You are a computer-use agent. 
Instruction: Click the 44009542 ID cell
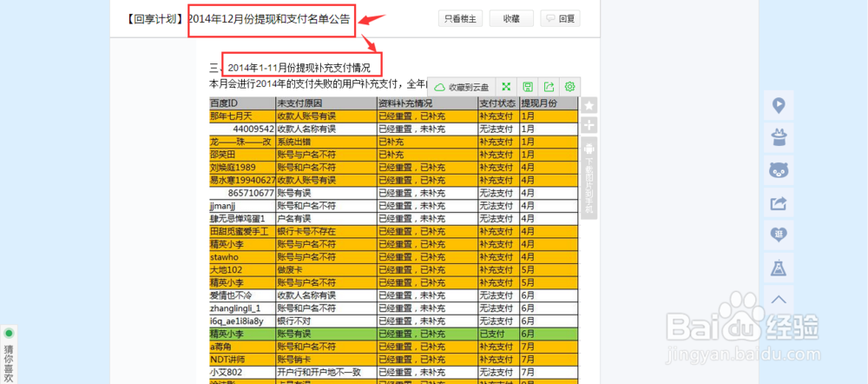pyautogui.click(x=242, y=129)
